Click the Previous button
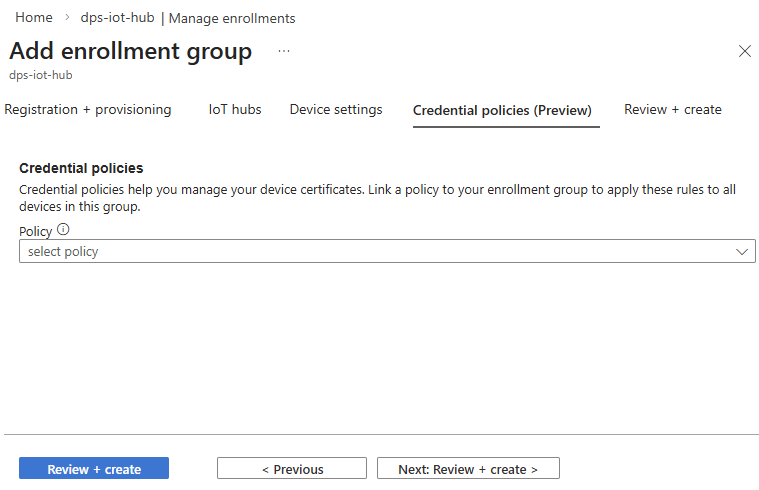 [x=292, y=469]
